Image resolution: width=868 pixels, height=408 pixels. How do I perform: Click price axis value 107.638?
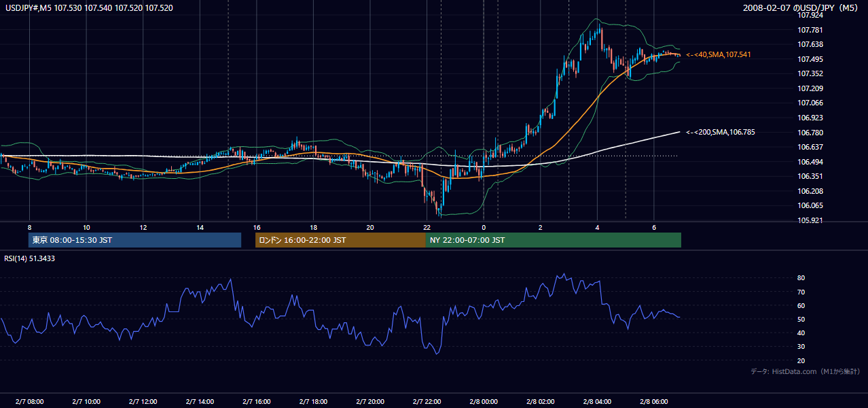(x=810, y=44)
